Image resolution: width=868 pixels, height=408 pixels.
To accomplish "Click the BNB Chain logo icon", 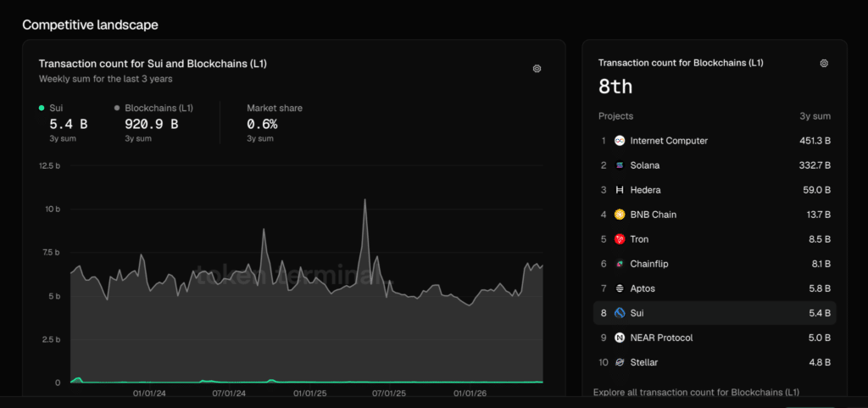I will (x=620, y=215).
